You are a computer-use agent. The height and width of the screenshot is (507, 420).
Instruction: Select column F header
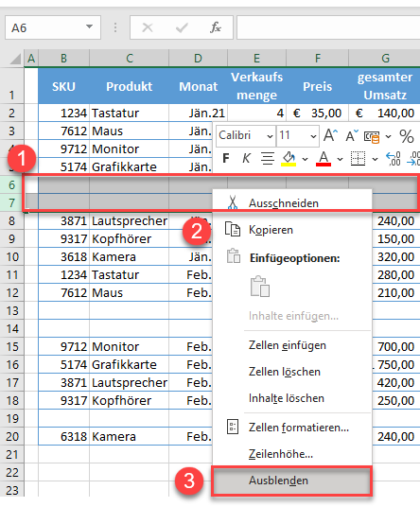click(x=317, y=59)
